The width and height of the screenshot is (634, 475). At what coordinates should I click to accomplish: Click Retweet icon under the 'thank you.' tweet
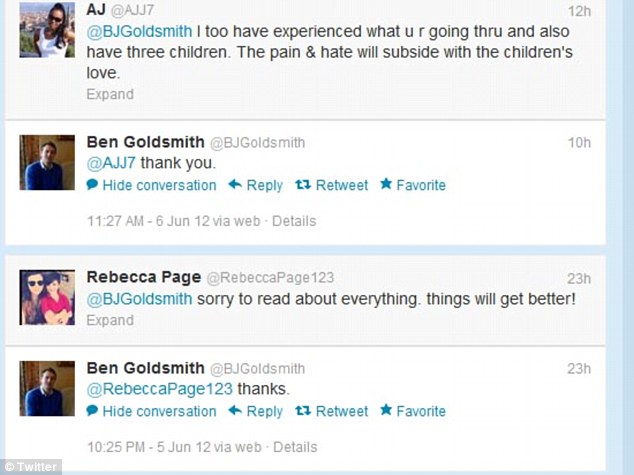[x=302, y=185]
